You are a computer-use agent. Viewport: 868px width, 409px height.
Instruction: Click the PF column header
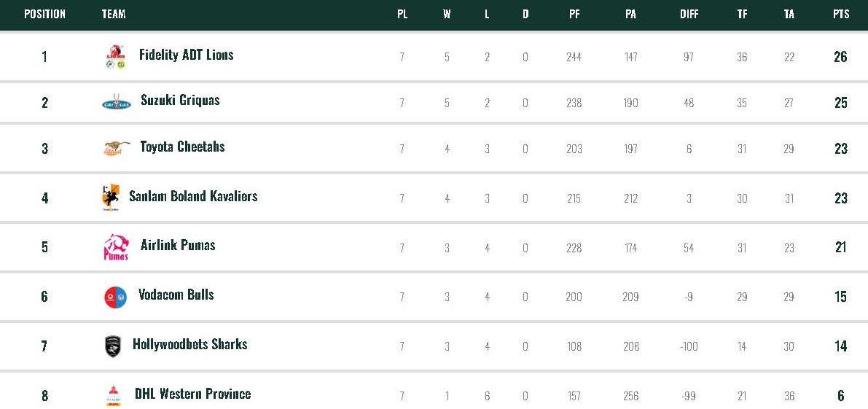click(574, 14)
